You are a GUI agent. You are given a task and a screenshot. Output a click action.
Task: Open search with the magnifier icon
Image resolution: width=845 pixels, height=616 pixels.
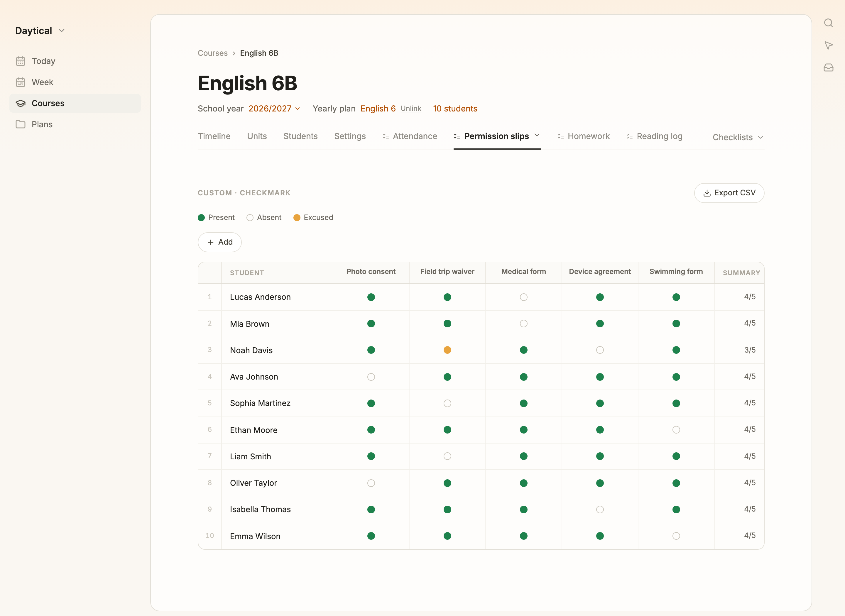828,23
